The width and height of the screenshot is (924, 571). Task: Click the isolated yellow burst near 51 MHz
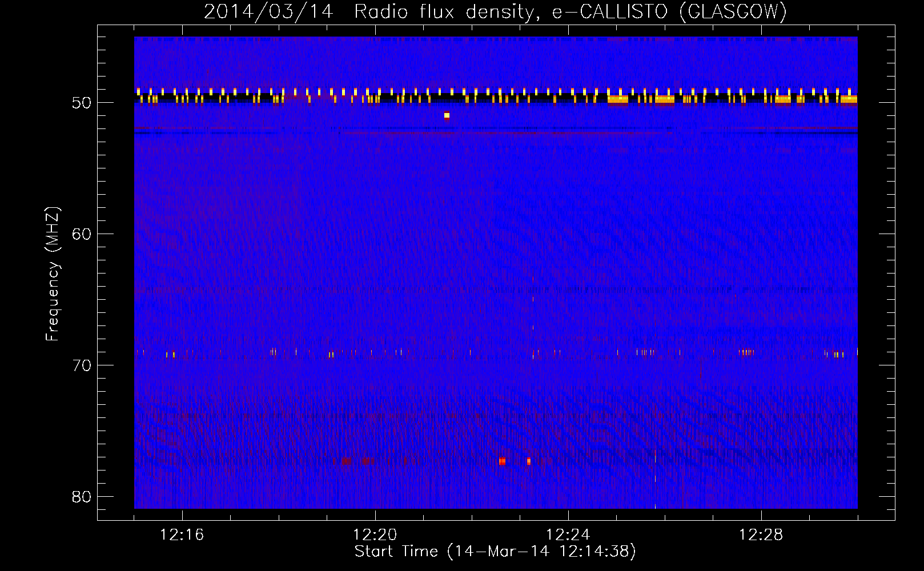447,115
